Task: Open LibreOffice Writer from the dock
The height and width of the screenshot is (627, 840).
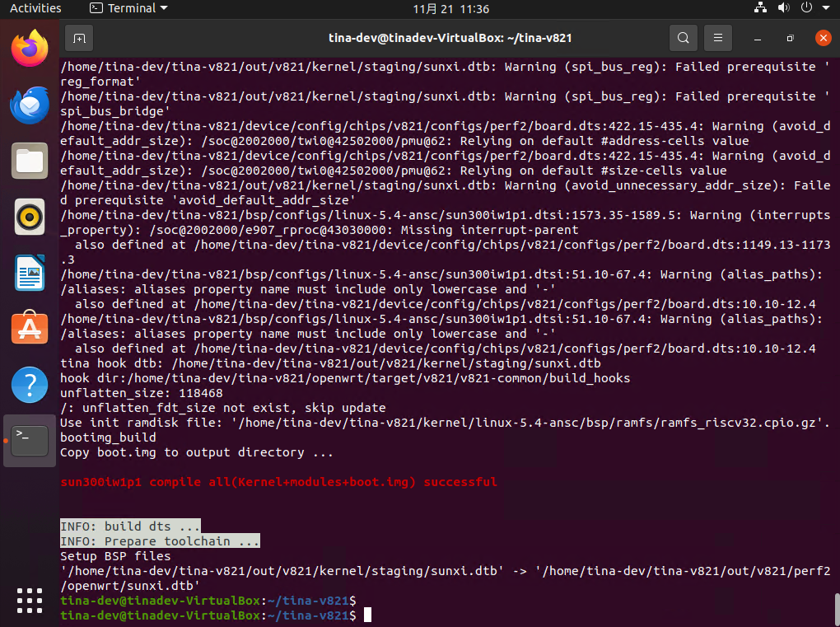Action: tap(30, 273)
